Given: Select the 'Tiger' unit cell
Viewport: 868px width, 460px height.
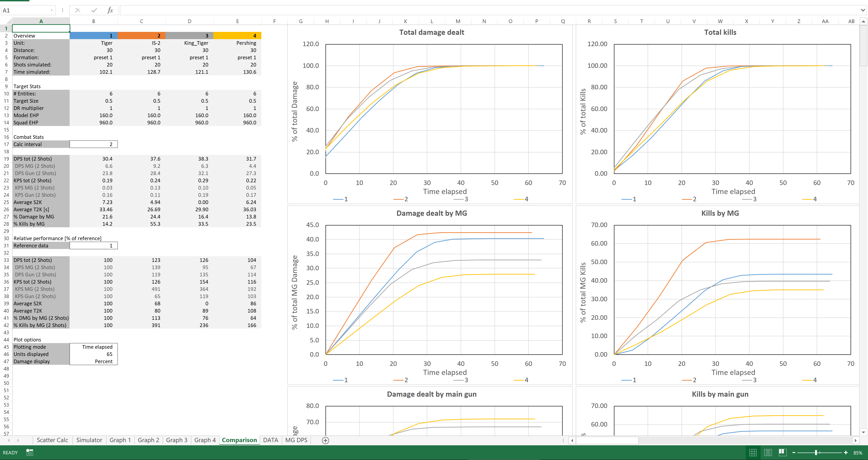Looking at the screenshot, I should 94,43.
